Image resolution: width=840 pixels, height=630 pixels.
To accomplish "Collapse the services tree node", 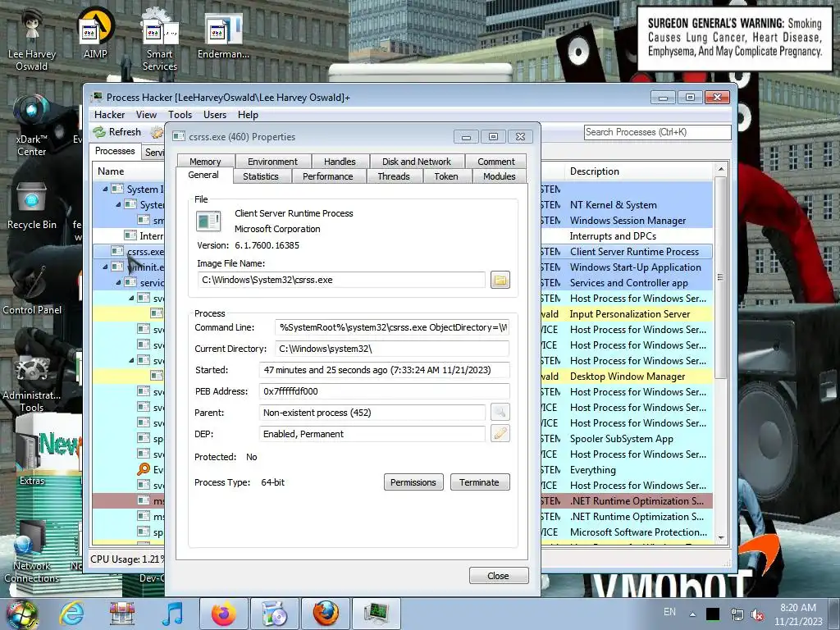I will point(118,282).
